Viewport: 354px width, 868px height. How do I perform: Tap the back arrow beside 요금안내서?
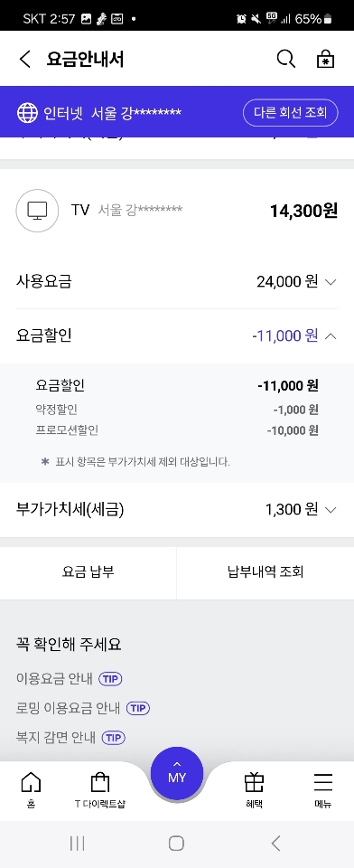[x=25, y=59]
